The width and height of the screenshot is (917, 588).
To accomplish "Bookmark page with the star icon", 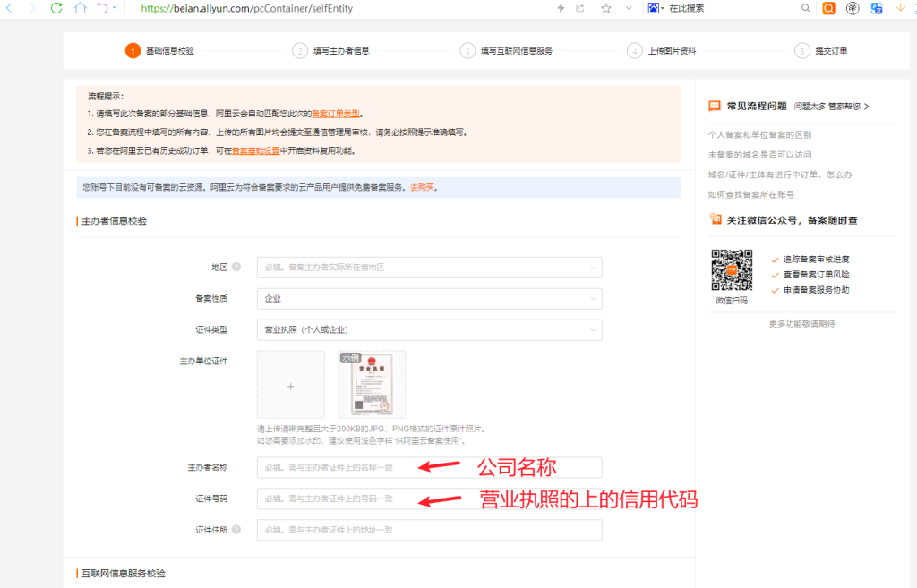I will point(605,8).
